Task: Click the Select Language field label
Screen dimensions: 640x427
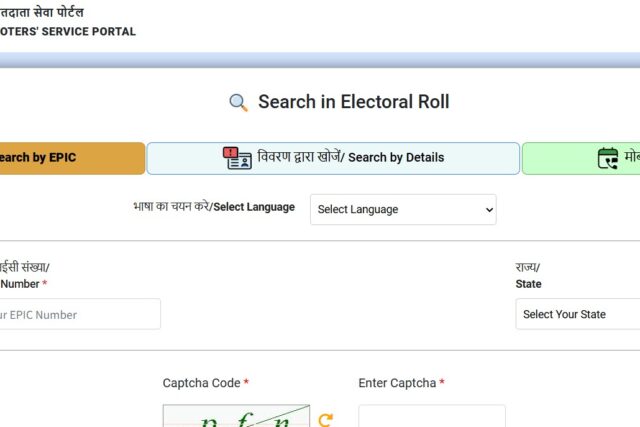Action: click(214, 207)
